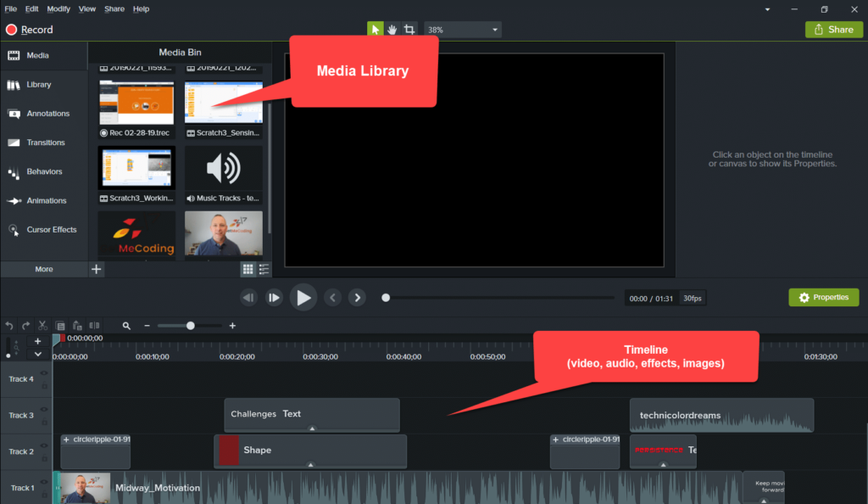The height and width of the screenshot is (504, 868).
Task: Click the green Properties button
Action: tap(824, 298)
